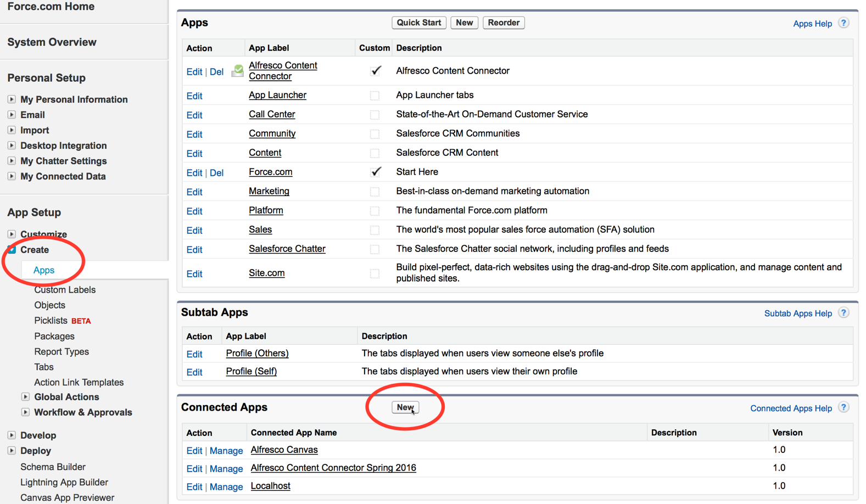This screenshot has width=866, height=504.
Task: Click the Reorder button
Action: coord(504,23)
